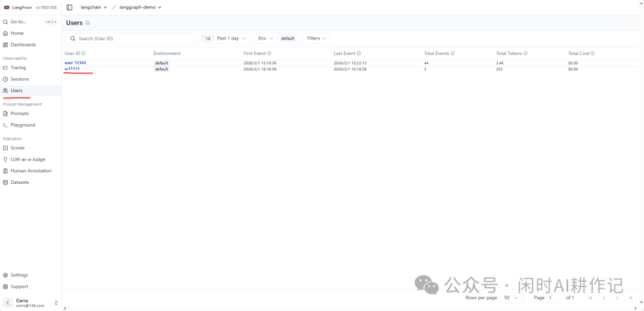Open the Env environment dropdown

pyautogui.click(x=277, y=39)
